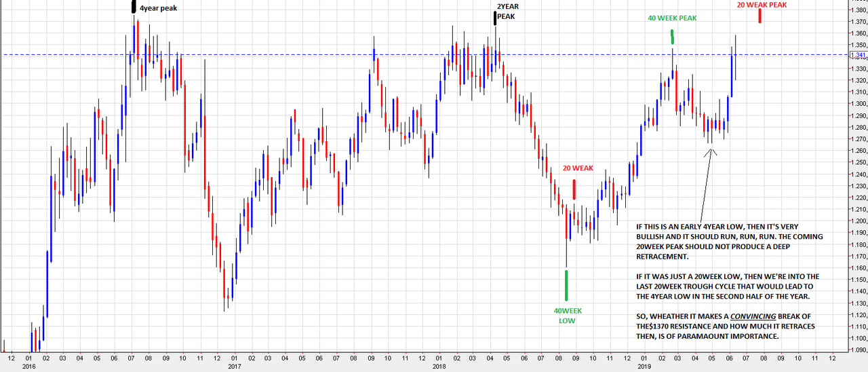Click the 1.200 price axis value
The image size is (868, 372).
point(859,221)
